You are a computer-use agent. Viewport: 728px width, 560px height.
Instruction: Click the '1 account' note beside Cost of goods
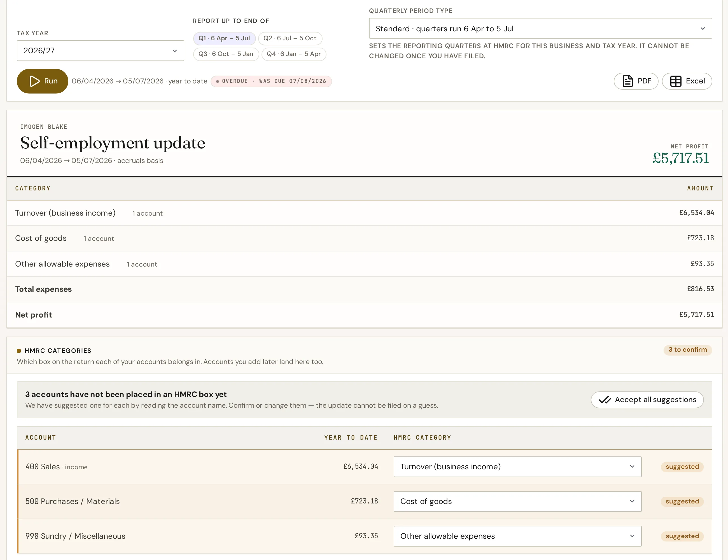pyautogui.click(x=99, y=239)
